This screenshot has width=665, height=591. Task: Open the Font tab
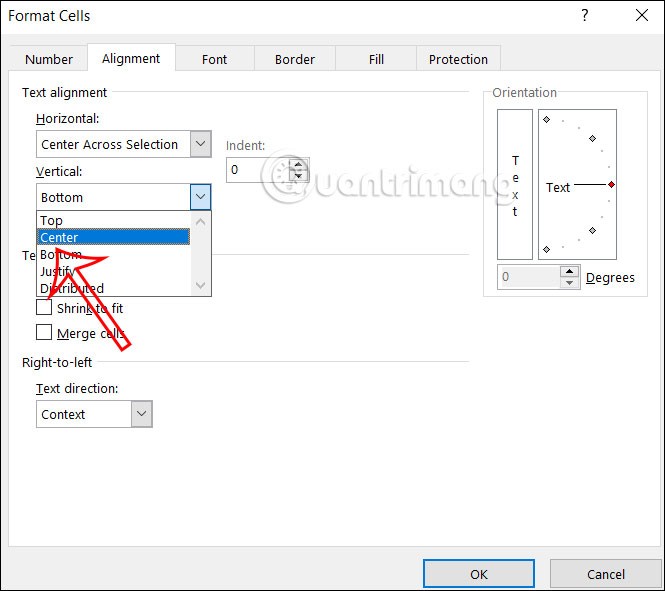(x=215, y=59)
